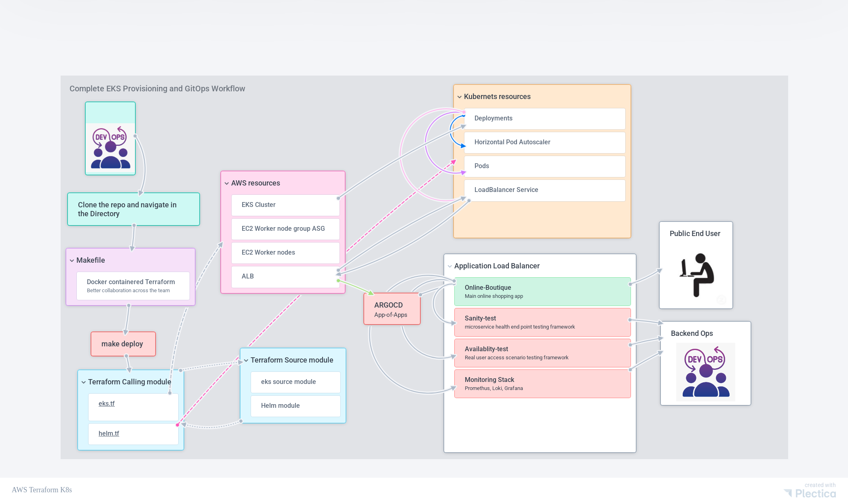
Task: Select the Helm module item
Action: [x=295, y=406]
